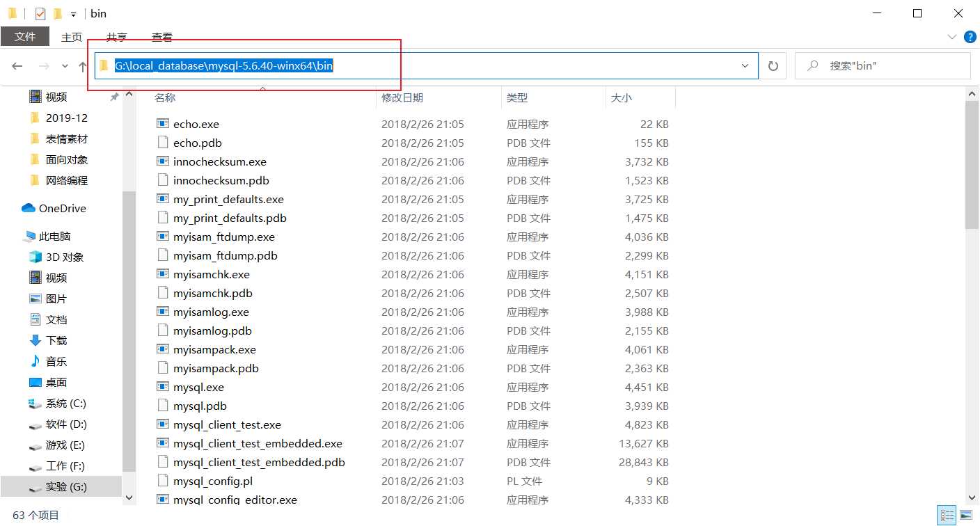
Task: Select 此电脑 in the navigation pane
Action: tap(55, 236)
